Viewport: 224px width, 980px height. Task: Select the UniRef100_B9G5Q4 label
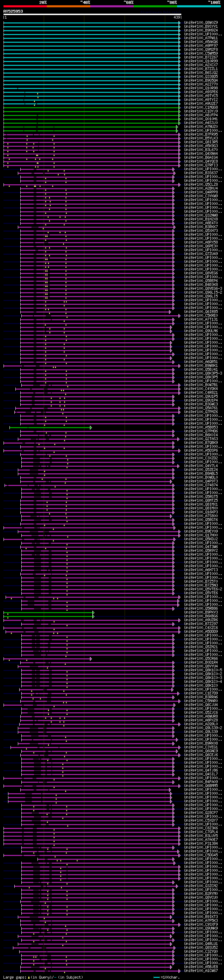point(201,81)
